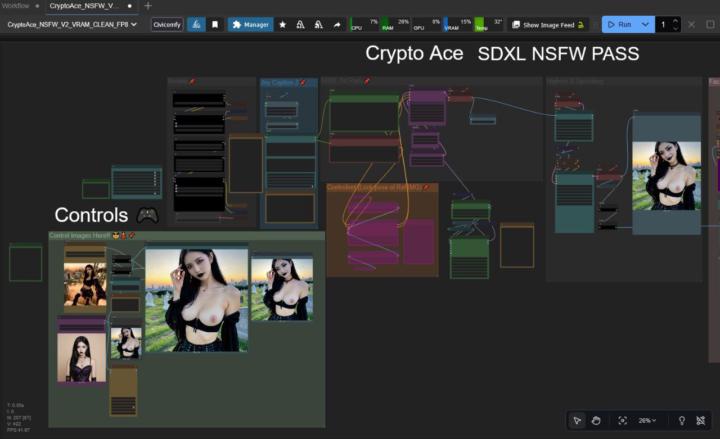The height and width of the screenshot is (439, 720).
Task: Click the Controls title text
Action: point(91,215)
